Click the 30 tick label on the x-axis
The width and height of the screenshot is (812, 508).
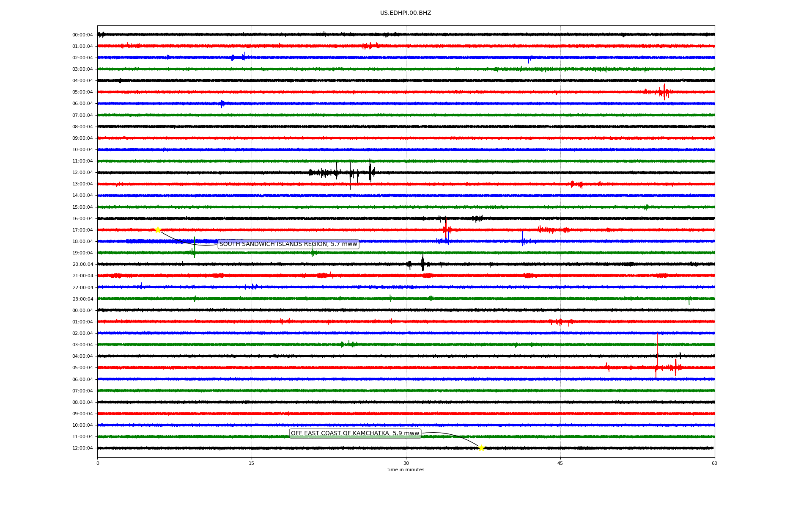(x=406, y=463)
